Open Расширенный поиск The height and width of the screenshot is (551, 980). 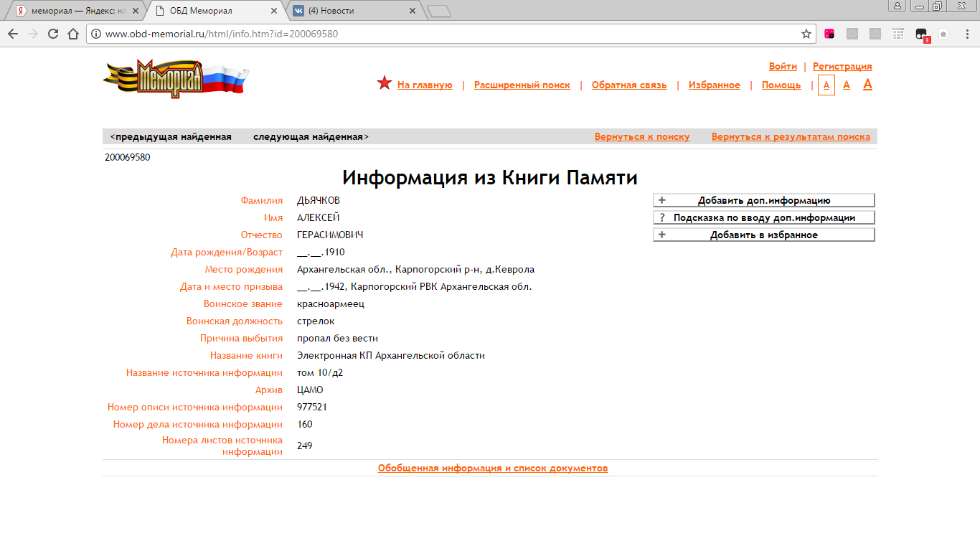[522, 85]
